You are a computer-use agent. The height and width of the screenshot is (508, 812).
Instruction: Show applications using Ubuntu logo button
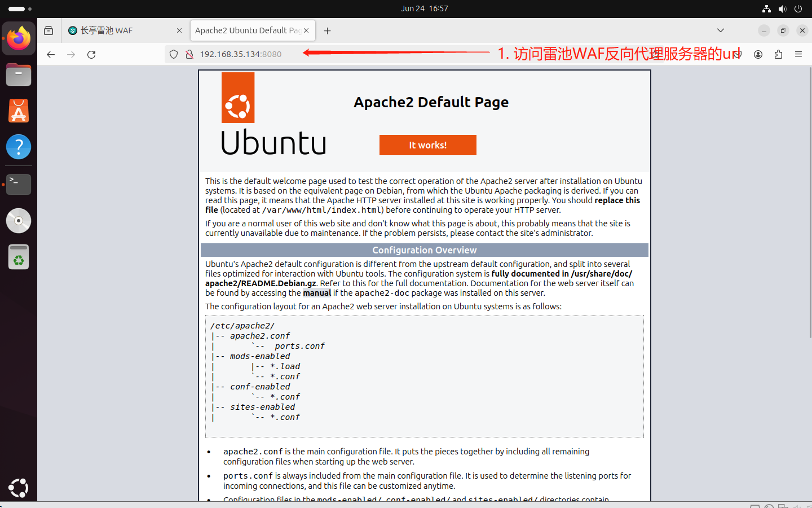coord(19,488)
